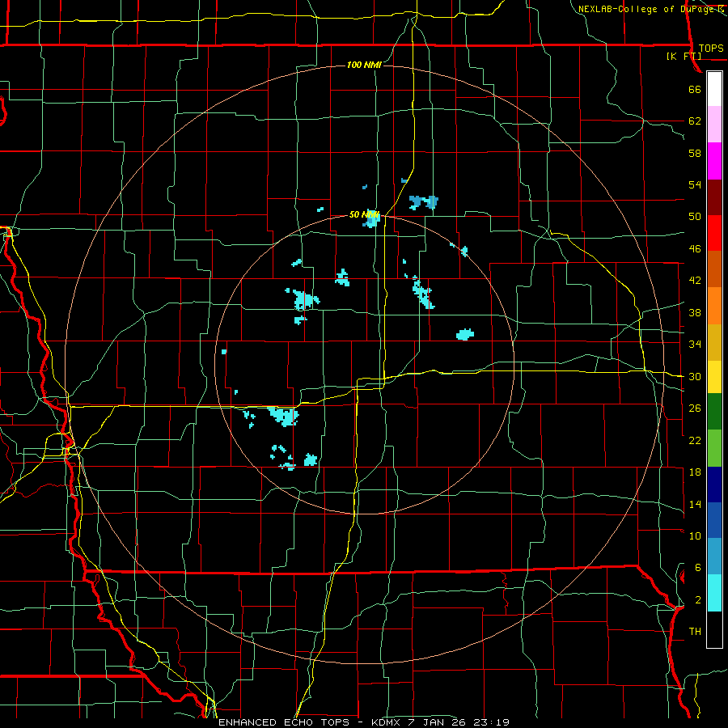Screen dimensions: 728x728
Task: Click the legend value '2'
Action: pyautogui.click(x=697, y=600)
